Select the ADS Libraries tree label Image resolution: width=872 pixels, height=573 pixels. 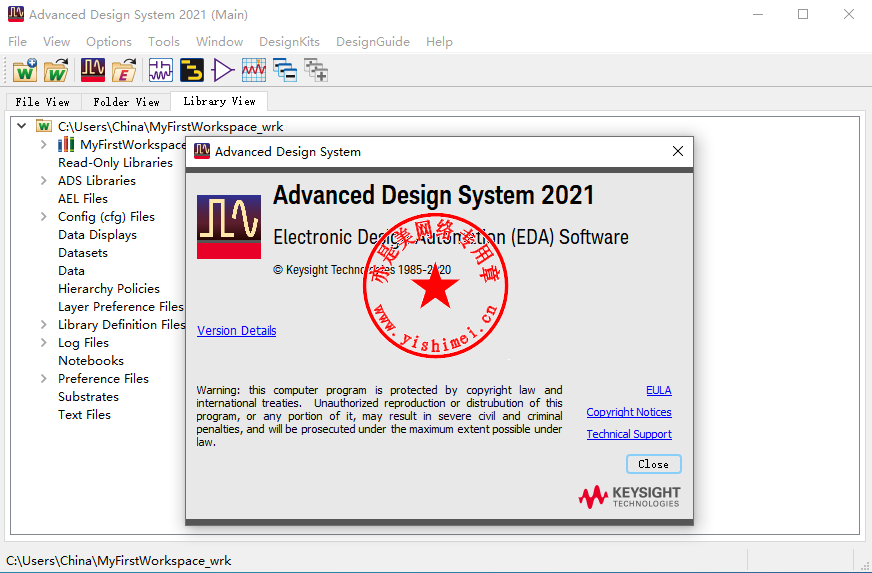coord(97,180)
